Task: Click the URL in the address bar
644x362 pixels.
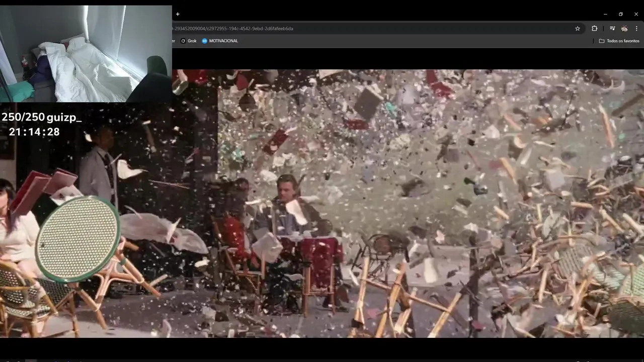Action: [232, 29]
